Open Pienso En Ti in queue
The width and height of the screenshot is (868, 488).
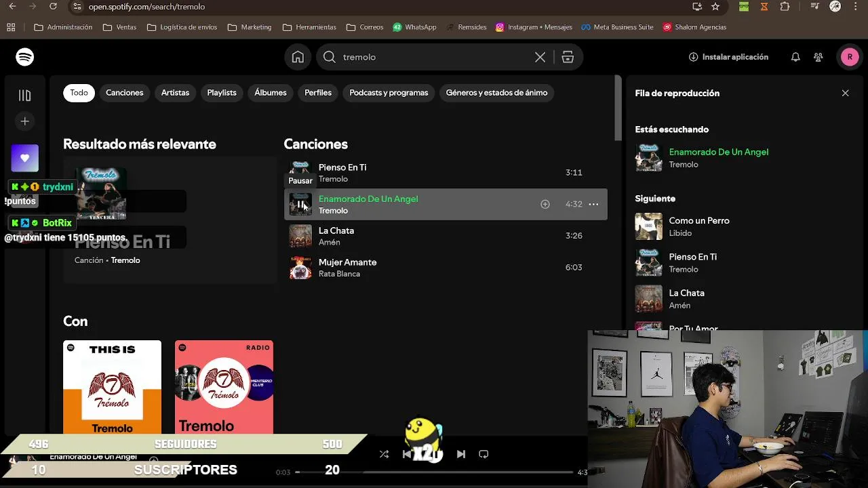[693, 257]
